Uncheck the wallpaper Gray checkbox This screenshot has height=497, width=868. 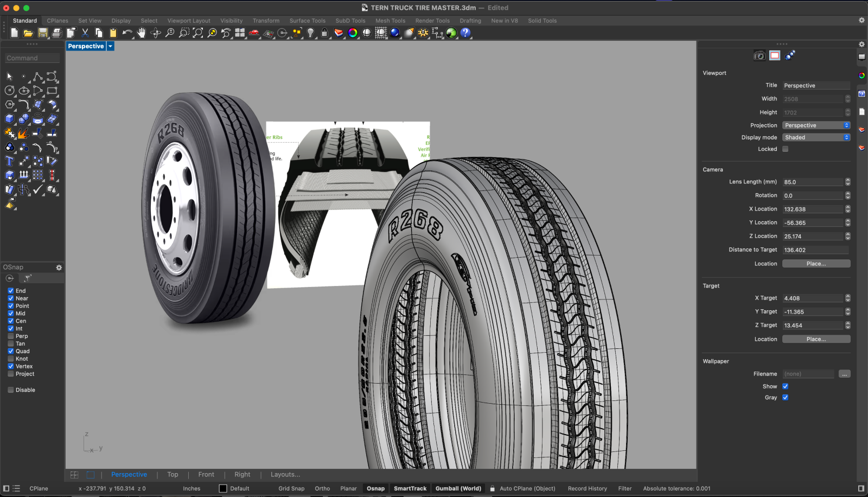point(785,398)
